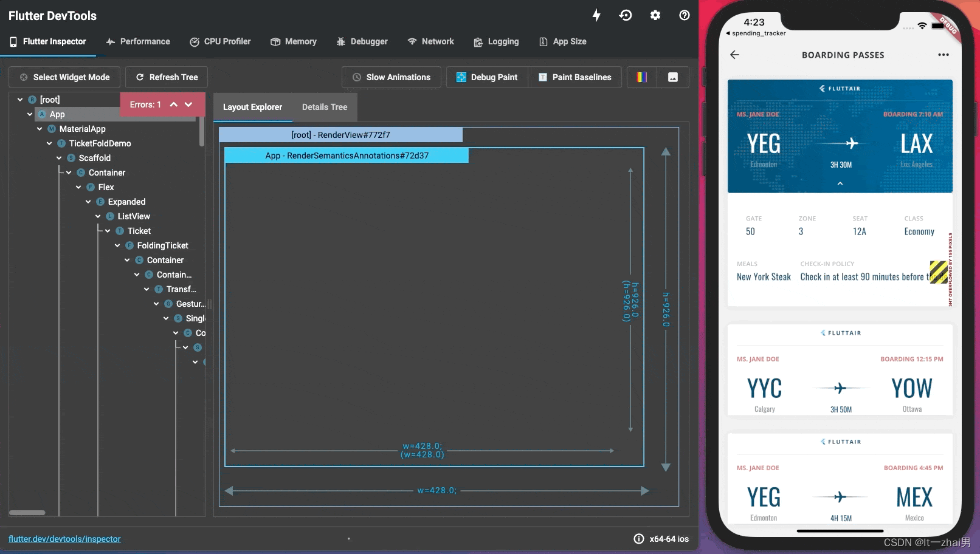Click the hot restart icon in the top bar

(626, 15)
